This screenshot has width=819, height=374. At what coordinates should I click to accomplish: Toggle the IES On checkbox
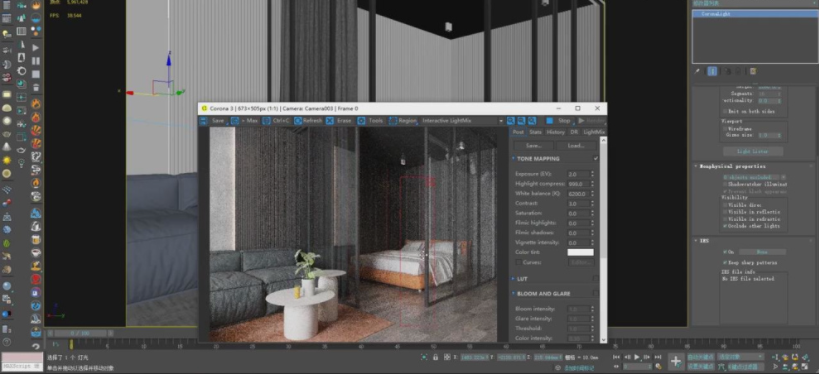(x=725, y=252)
